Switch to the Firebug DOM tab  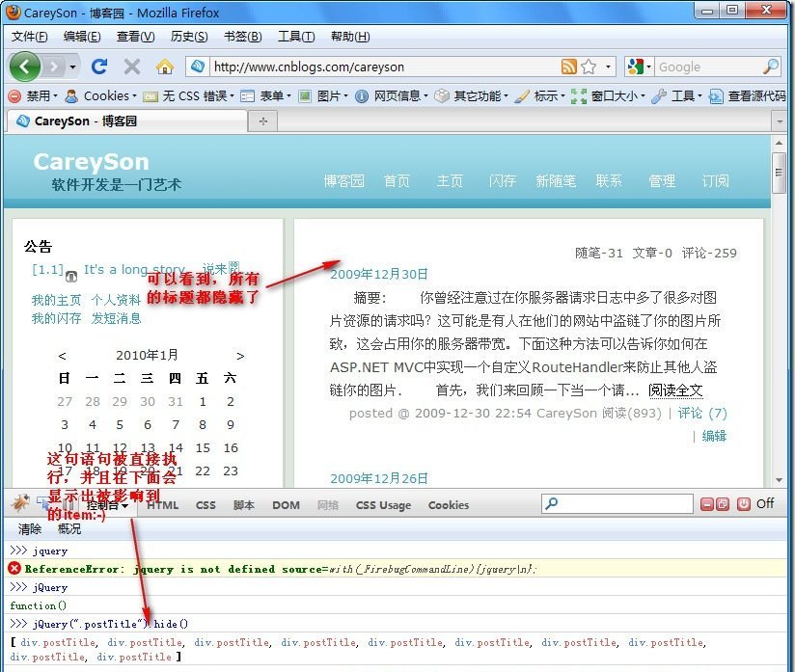point(286,505)
